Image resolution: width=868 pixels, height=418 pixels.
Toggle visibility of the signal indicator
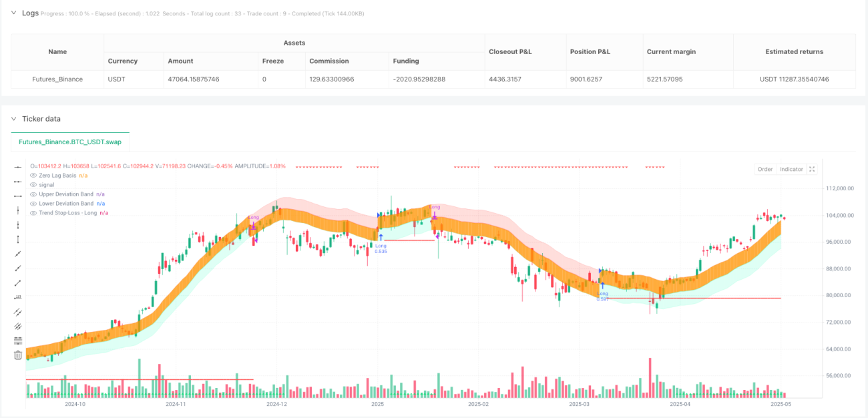click(33, 184)
